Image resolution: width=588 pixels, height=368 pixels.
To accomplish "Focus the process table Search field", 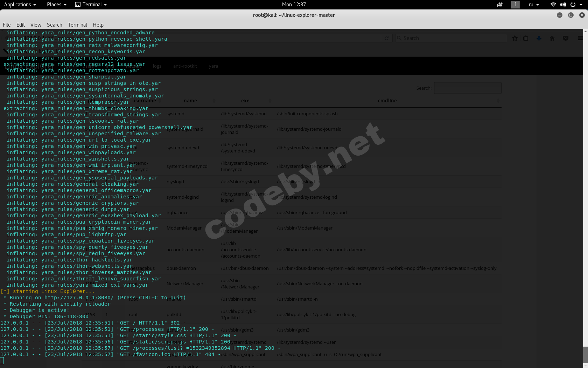I will click(468, 88).
